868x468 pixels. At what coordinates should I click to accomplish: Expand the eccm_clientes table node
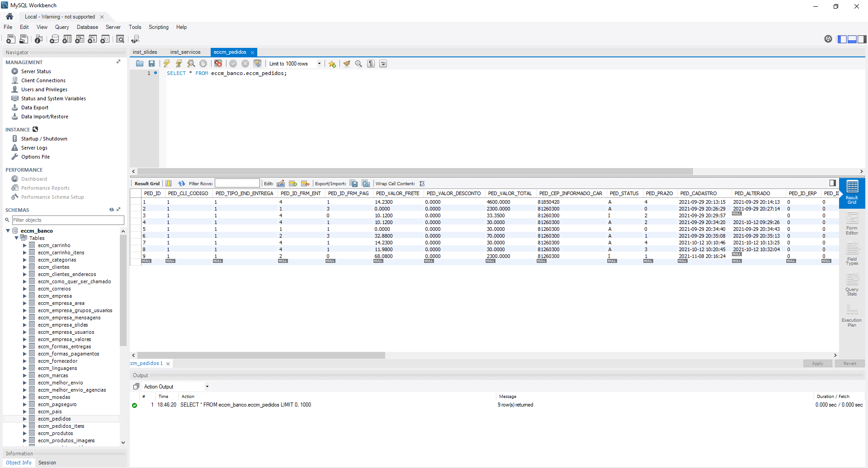(25, 267)
